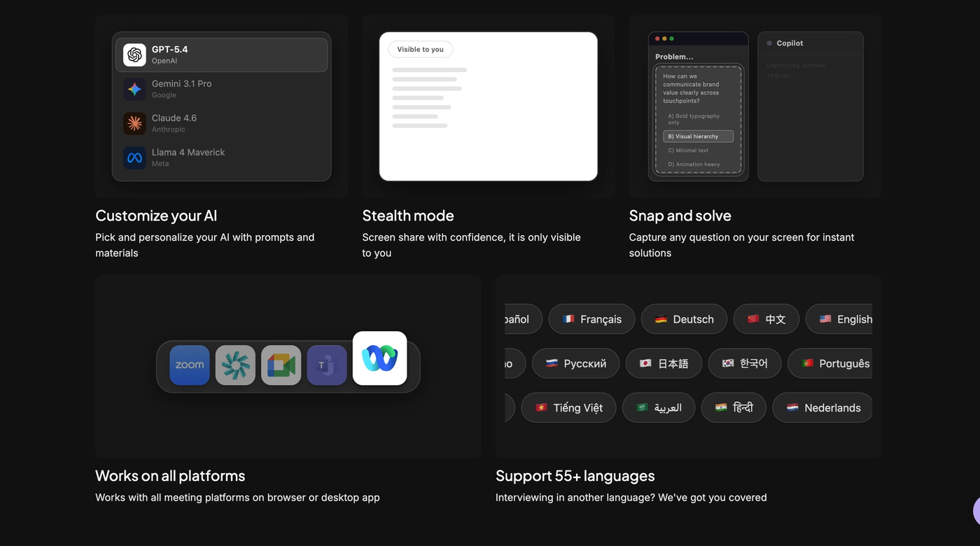Click the Copilot panel title
The image size is (980, 546).
[x=790, y=43]
